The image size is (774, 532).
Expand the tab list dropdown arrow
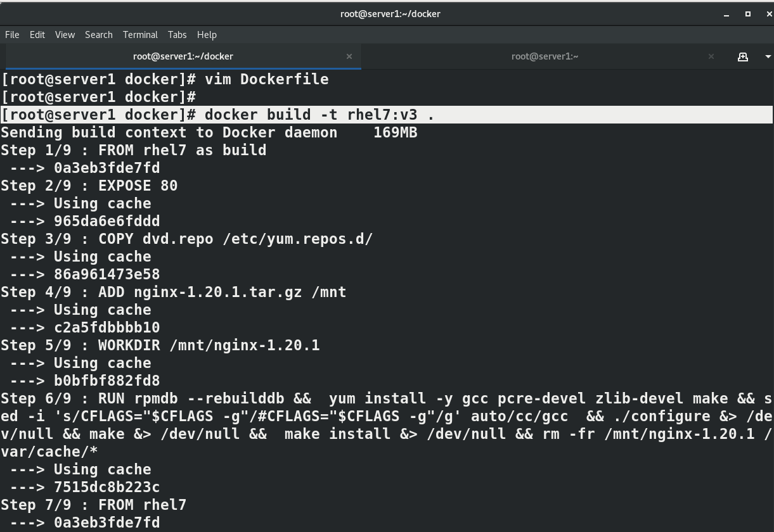click(768, 56)
